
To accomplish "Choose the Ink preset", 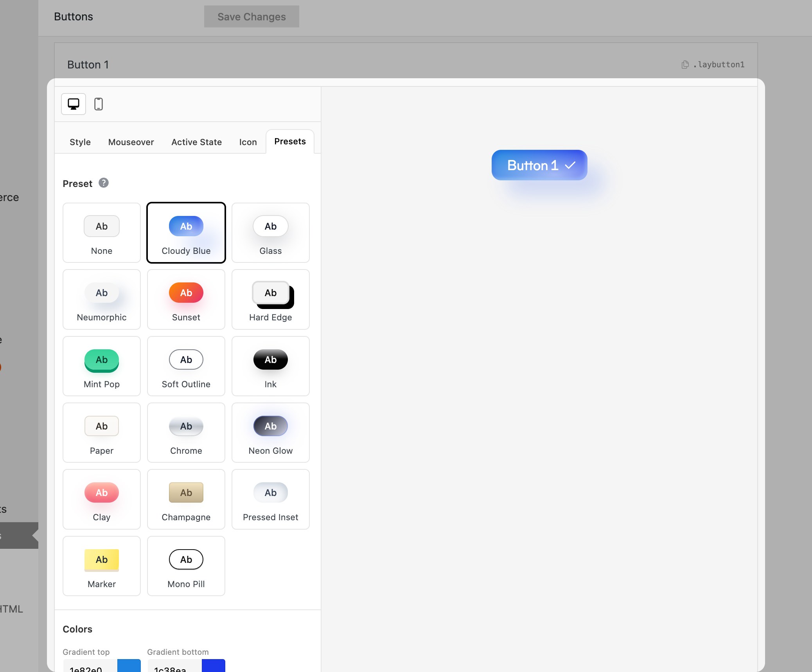I will [x=271, y=366].
